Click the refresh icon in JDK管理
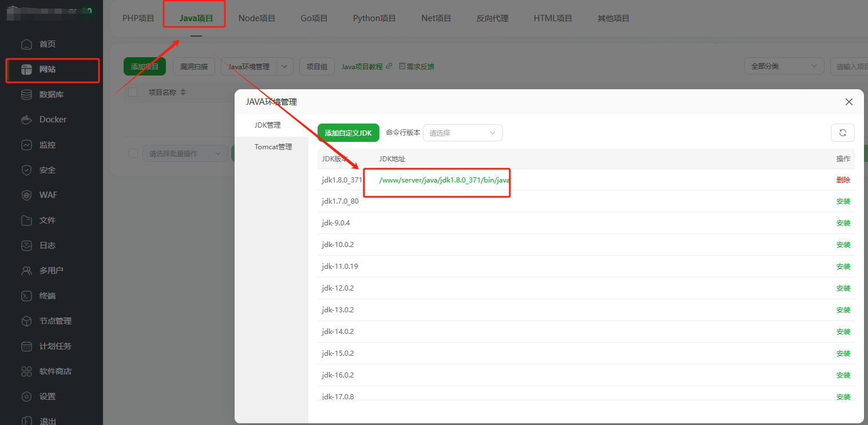Viewport: 868px width, 425px height. pyautogui.click(x=842, y=133)
